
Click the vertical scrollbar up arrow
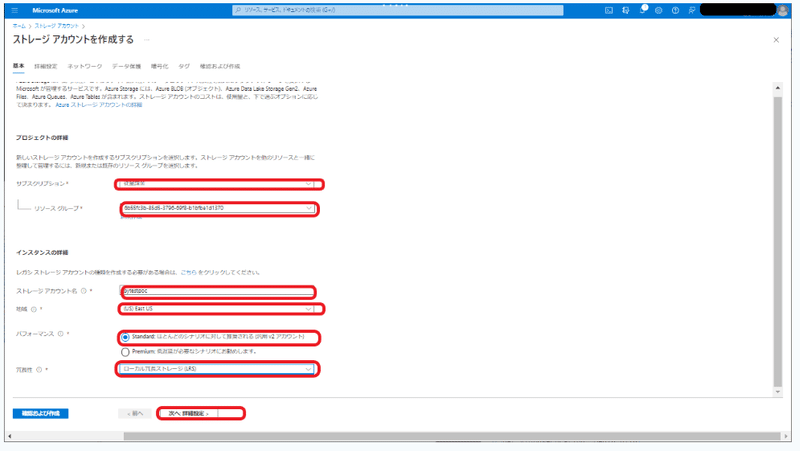pyautogui.click(x=778, y=88)
